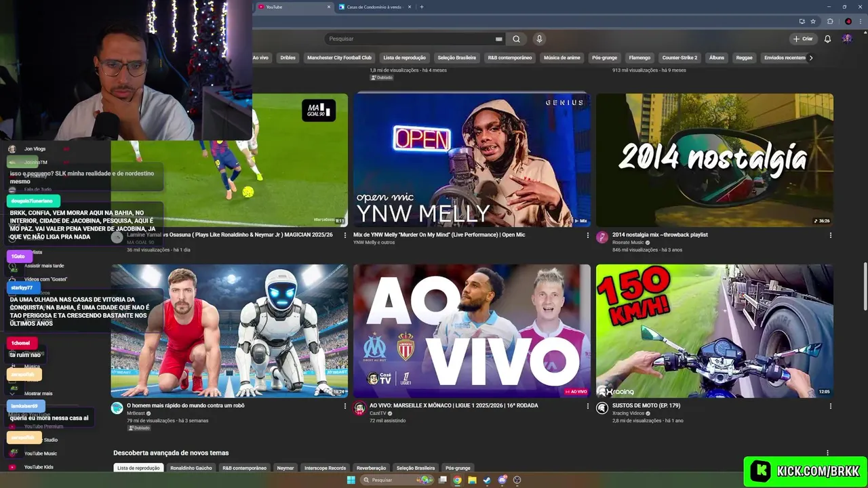
Task: Select the Reverberação discovery chip
Action: (x=371, y=468)
